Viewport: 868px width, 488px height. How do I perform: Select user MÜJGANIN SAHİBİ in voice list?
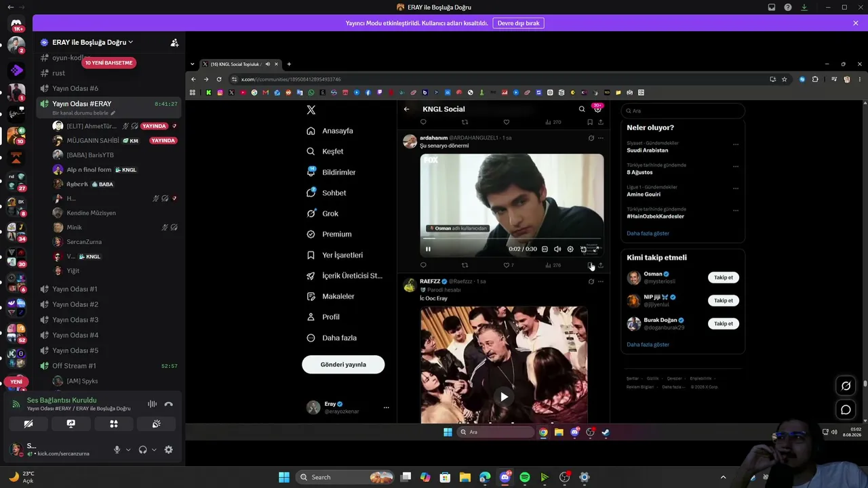(x=114, y=140)
